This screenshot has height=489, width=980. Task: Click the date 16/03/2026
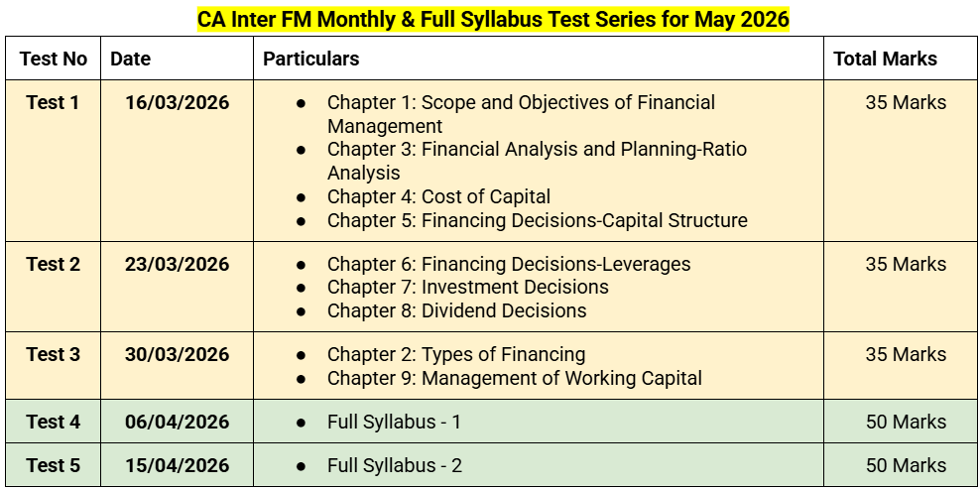click(177, 102)
